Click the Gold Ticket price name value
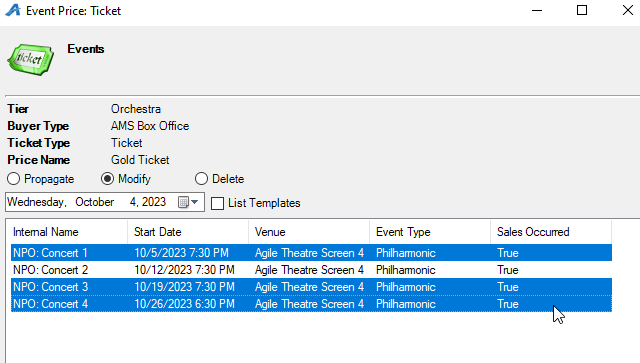This screenshot has height=363, width=640. pyautogui.click(x=140, y=160)
